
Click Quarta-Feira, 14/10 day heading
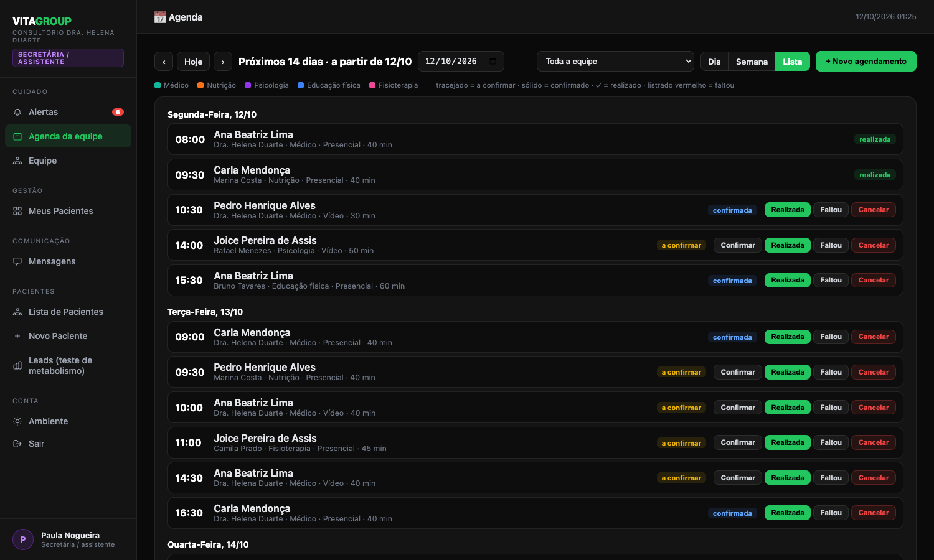click(208, 544)
